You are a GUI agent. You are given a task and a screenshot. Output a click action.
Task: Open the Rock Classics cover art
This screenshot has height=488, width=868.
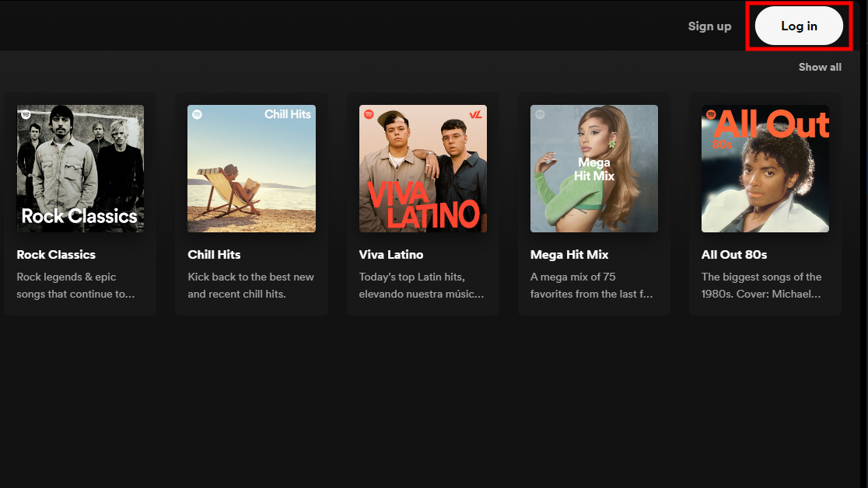coord(80,169)
